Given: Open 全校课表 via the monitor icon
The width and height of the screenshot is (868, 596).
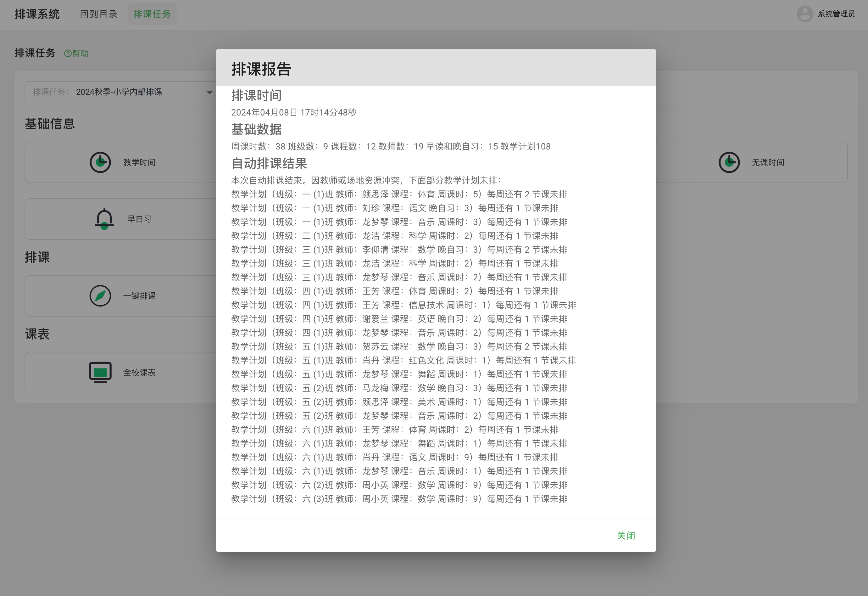Looking at the screenshot, I should click(x=100, y=372).
